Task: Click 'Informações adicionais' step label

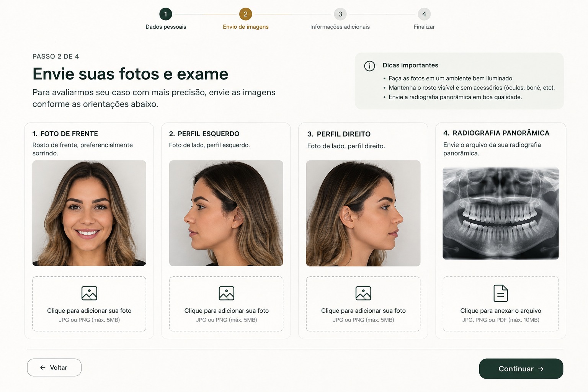Action: coord(340,27)
